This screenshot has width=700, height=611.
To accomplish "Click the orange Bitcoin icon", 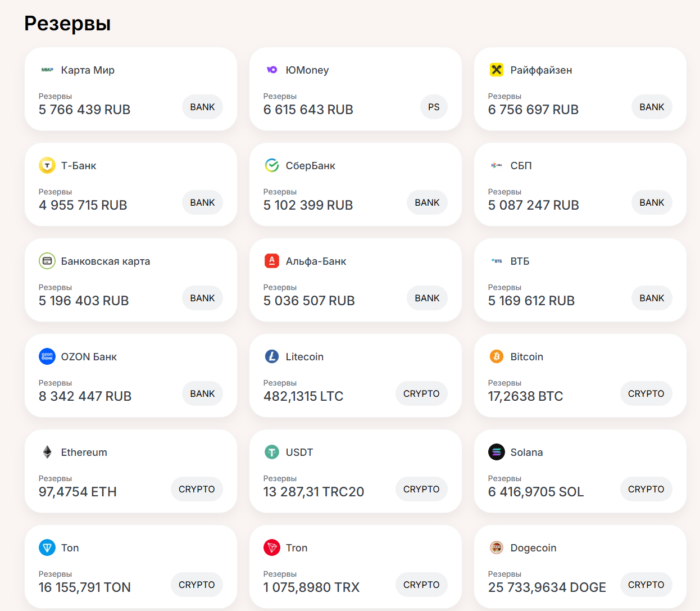I will coord(497,356).
